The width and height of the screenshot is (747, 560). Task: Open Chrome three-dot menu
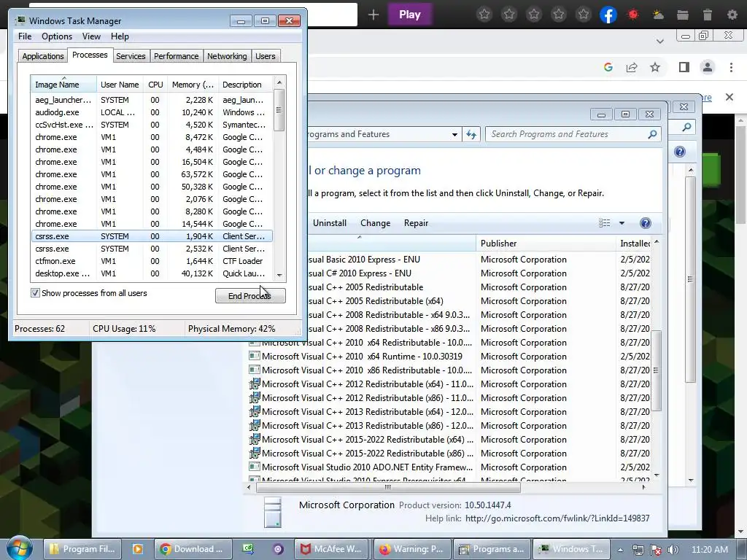click(x=731, y=67)
